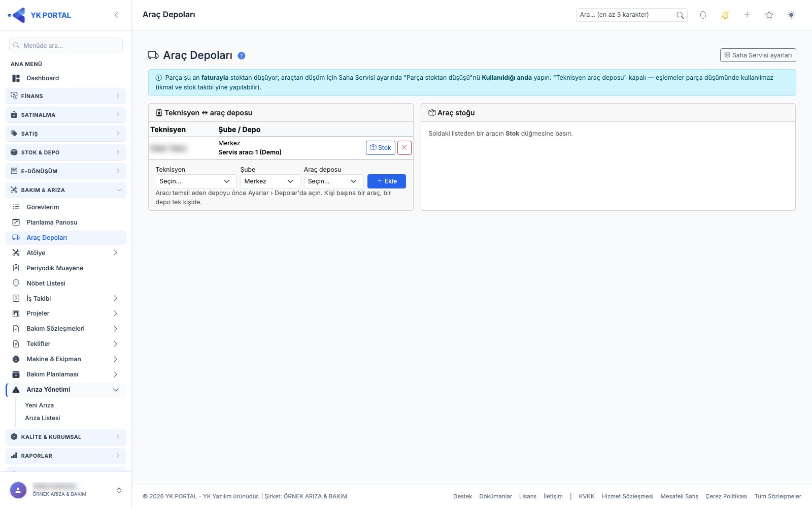Click the muted notification bell icon
This screenshot has width=812, height=508.
pos(725,15)
